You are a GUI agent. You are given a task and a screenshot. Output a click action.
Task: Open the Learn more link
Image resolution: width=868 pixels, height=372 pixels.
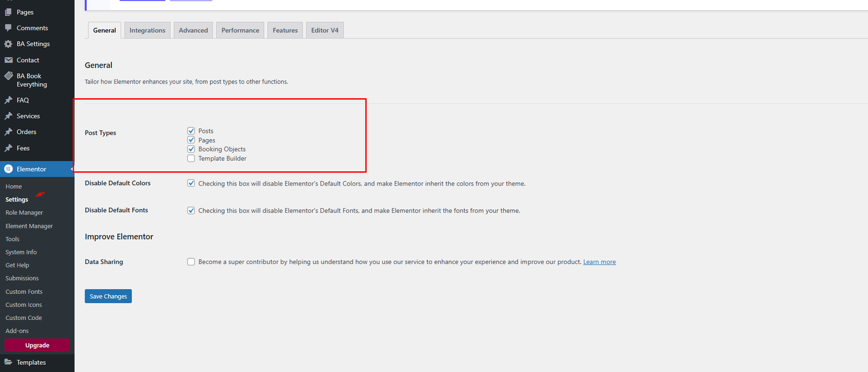599,262
